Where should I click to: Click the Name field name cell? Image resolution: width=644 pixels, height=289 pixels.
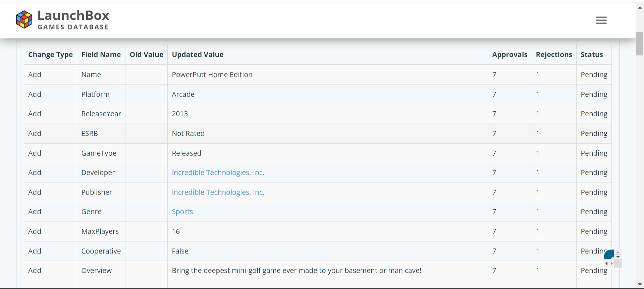click(x=101, y=75)
